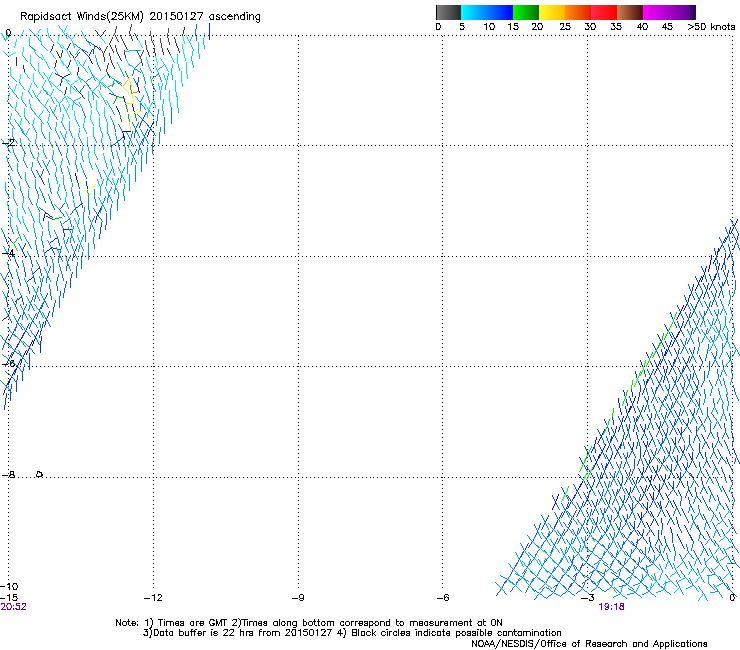Click the '-4' latitude axis label
Image resolution: width=740 pixels, height=650 pixels.
click(8, 253)
